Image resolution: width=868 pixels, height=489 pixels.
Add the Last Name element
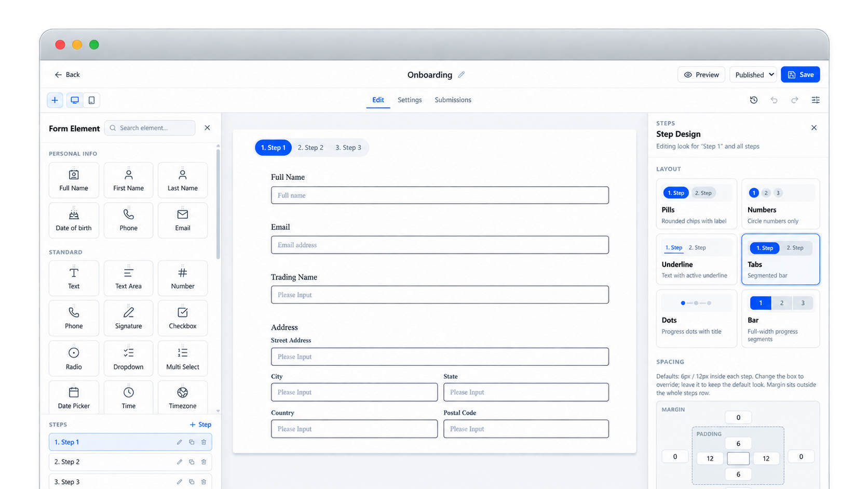[183, 180]
